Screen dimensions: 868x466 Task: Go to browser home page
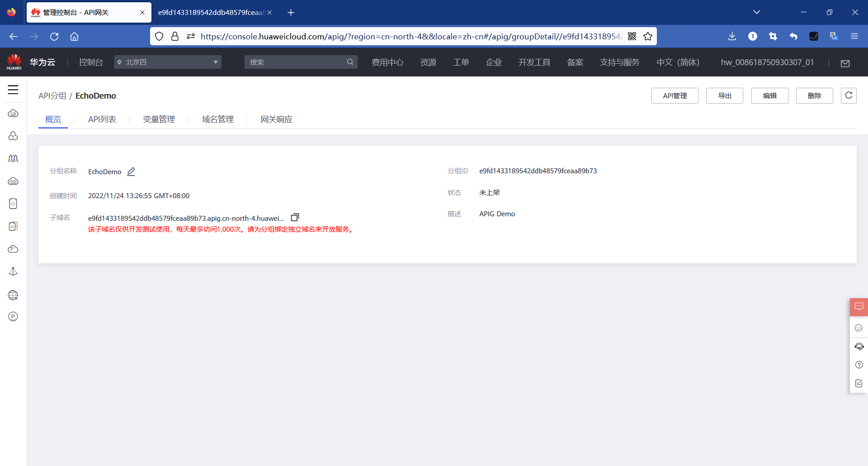[x=74, y=37]
